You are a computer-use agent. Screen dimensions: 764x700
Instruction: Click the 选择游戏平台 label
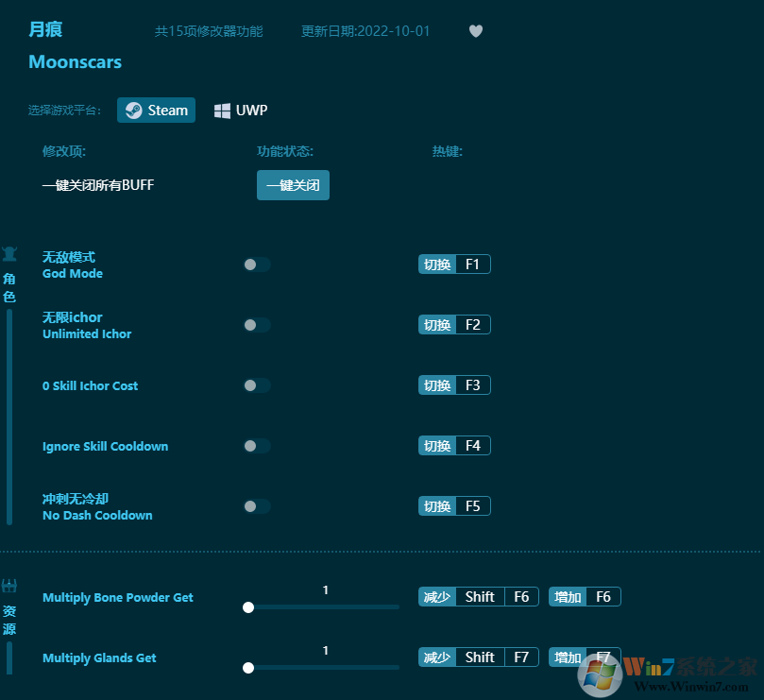click(x=64, y=111)
